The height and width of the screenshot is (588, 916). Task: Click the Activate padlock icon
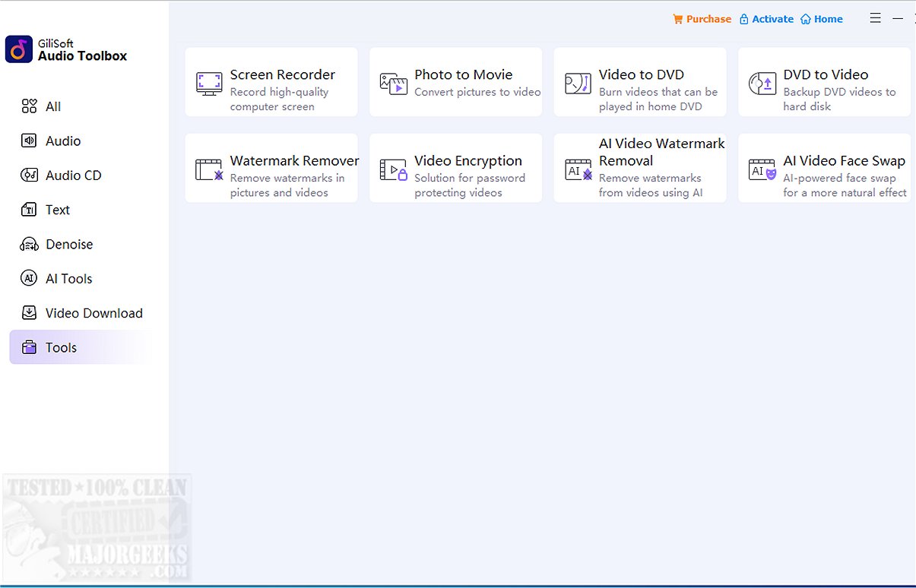coord(744,19)
